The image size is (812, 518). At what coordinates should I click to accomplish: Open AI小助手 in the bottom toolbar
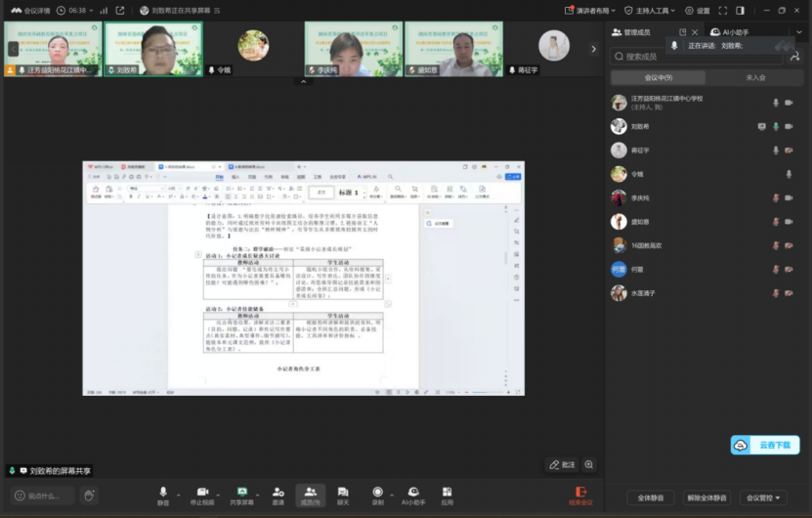click(413, 496)
